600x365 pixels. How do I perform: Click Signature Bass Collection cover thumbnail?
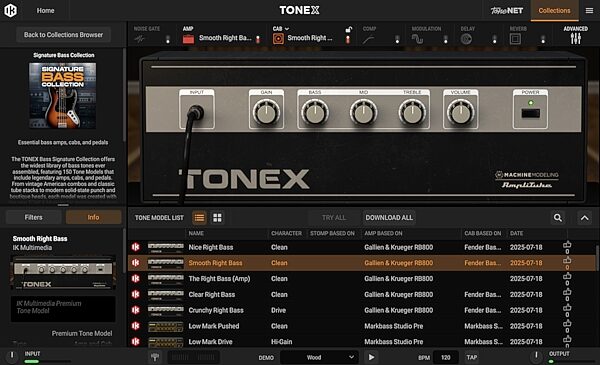point(63,96)
